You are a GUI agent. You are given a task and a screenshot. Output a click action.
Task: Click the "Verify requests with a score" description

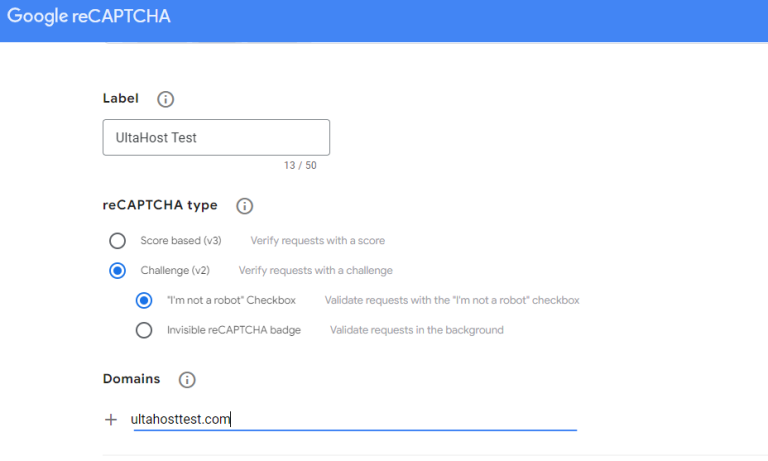(x=317, y=241)
